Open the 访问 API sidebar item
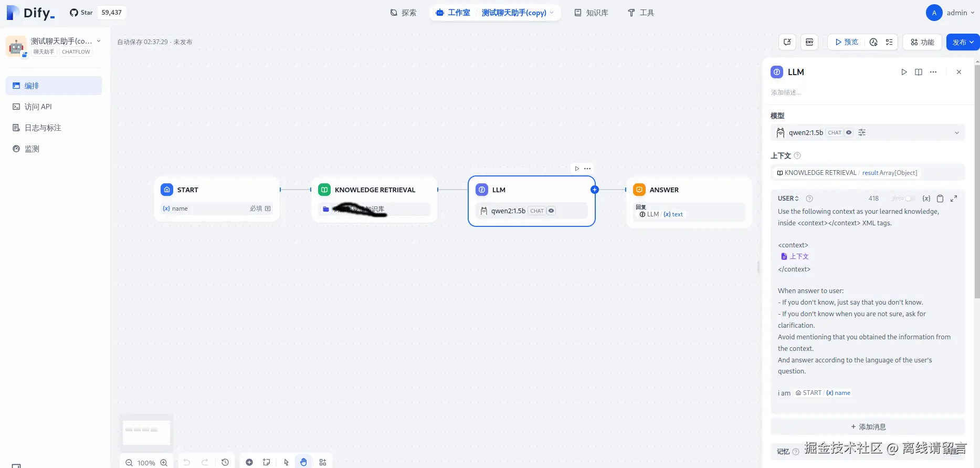This screenshot has width=980, height=468. point(54,107)
